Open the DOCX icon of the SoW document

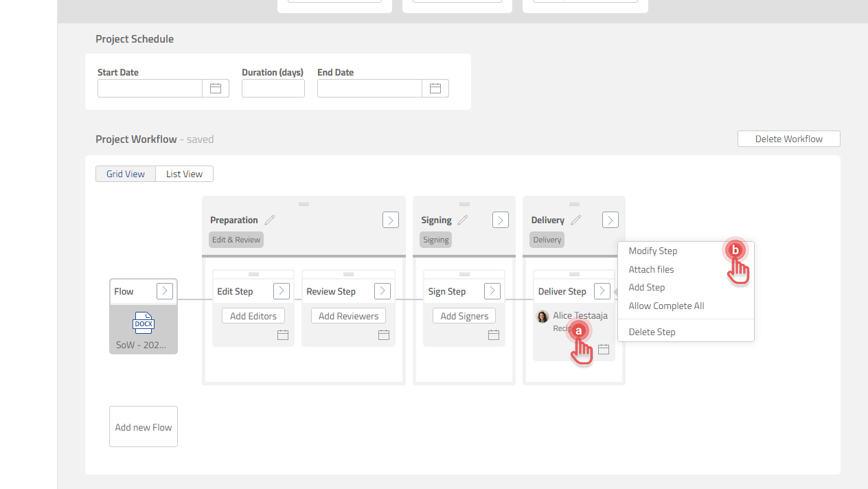[x=143, y=323]
